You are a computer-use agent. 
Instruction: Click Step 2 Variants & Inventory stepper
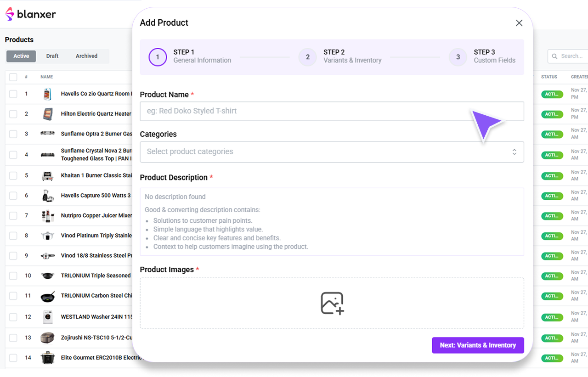[x=307, y=57]
